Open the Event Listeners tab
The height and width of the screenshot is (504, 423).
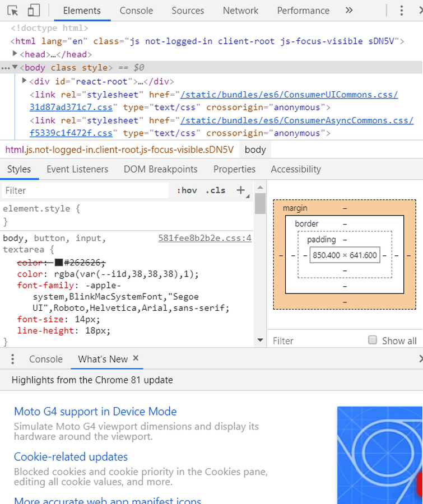point(77,169)
